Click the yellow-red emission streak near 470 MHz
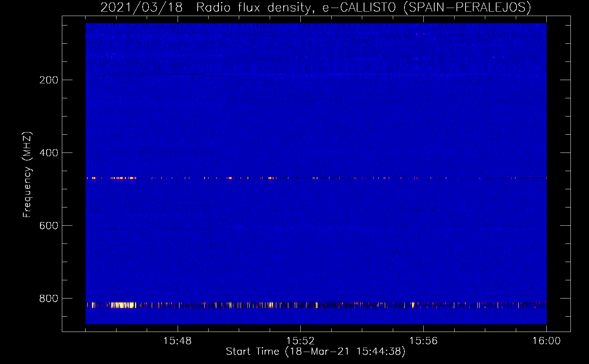The height and width of the screenshot is (364, 589). point(123,178)
